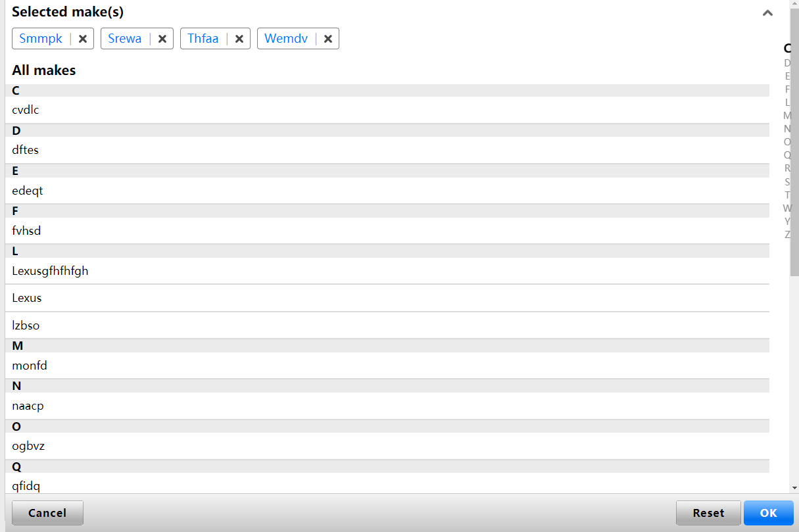The width and height of the screenshot is (799, 532).
Task: Select the qfidq make
Action: [387, 484]
